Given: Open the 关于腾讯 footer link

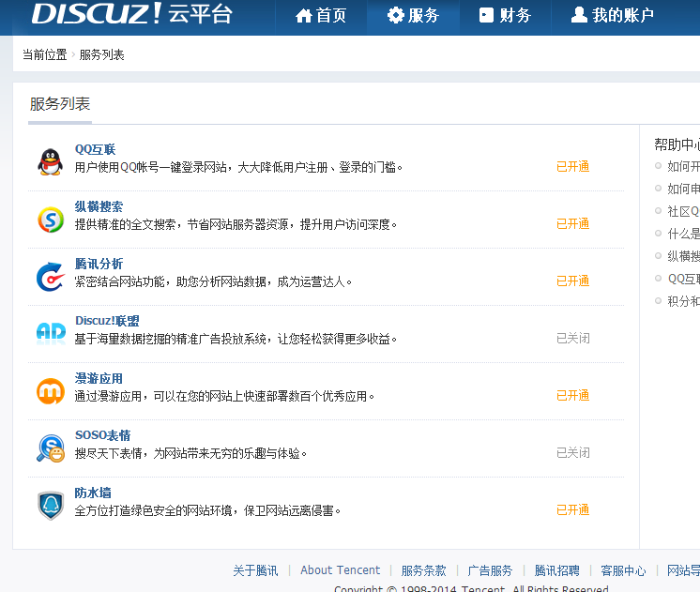Looking at the screenshot, I should 255,570.
